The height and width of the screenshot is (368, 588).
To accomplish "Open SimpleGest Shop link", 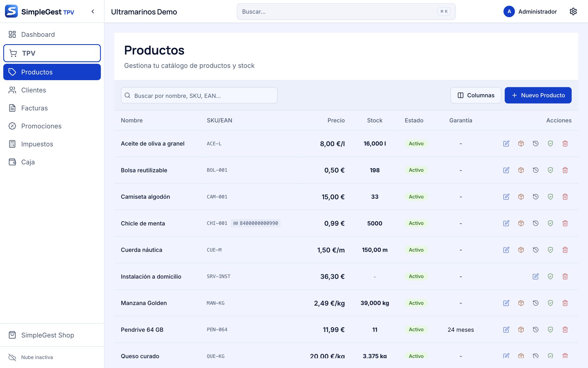I will [x=52, y=335].
